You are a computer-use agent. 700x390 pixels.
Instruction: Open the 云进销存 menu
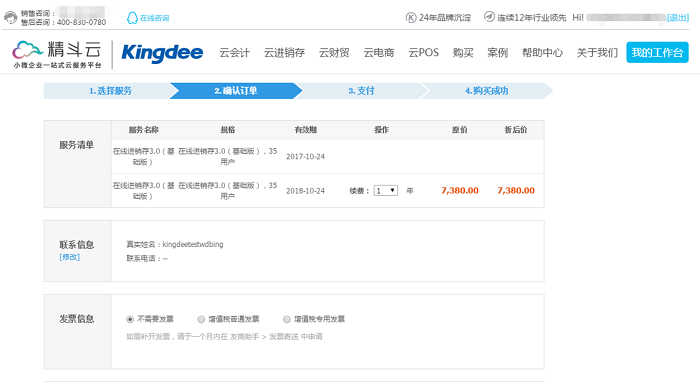pyautogui.click(x=284, y=53)
